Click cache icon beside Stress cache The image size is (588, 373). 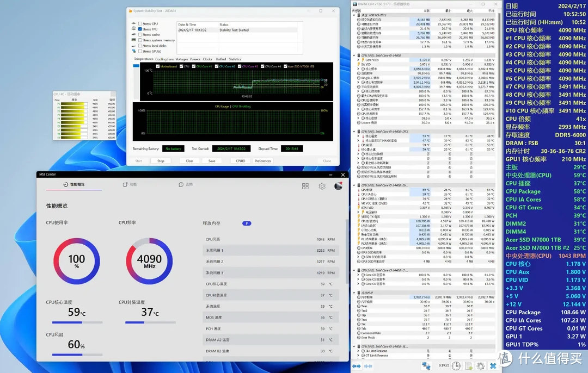pyautogui.click(x=133, y=34)
